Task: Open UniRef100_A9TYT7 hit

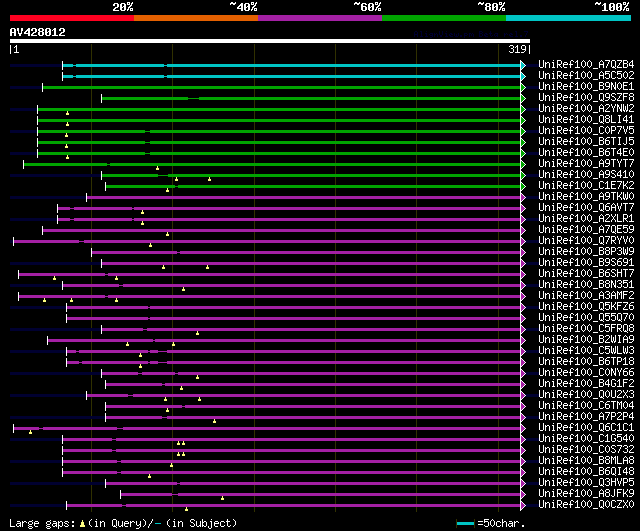Action: pos(586,164)
